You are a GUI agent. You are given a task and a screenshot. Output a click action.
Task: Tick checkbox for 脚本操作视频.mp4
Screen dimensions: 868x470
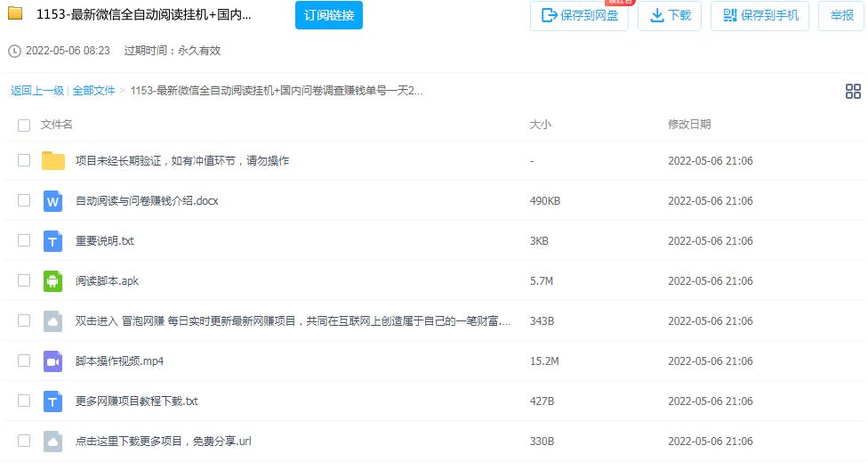[x=24, y=361]
